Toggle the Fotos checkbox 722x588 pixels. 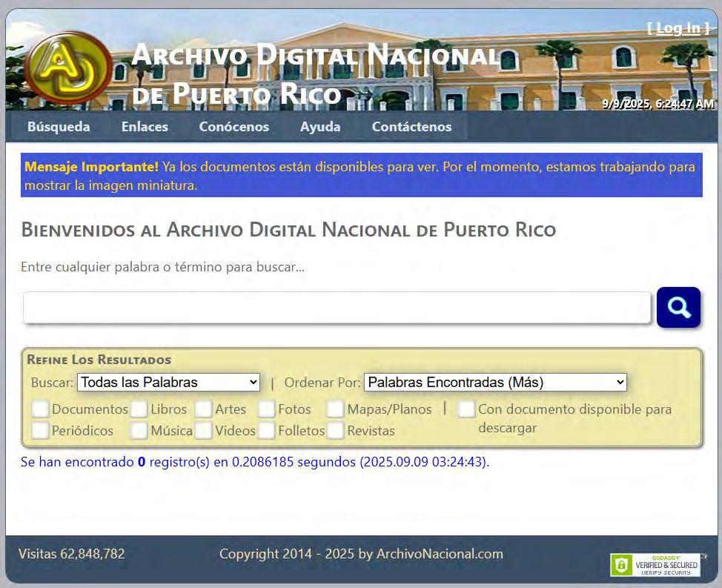click(x=267, y=409)
